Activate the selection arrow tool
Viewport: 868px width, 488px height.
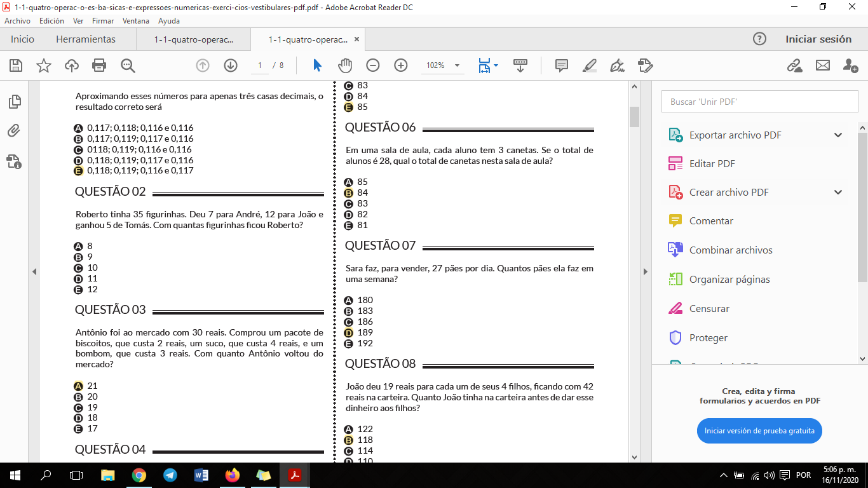coord(317,65)
